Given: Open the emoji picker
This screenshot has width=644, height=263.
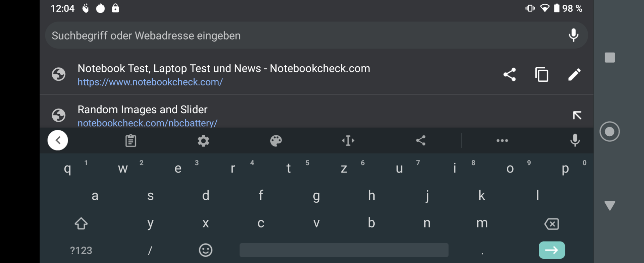Looking at the screenshot, I should click(x=206, y=250).
